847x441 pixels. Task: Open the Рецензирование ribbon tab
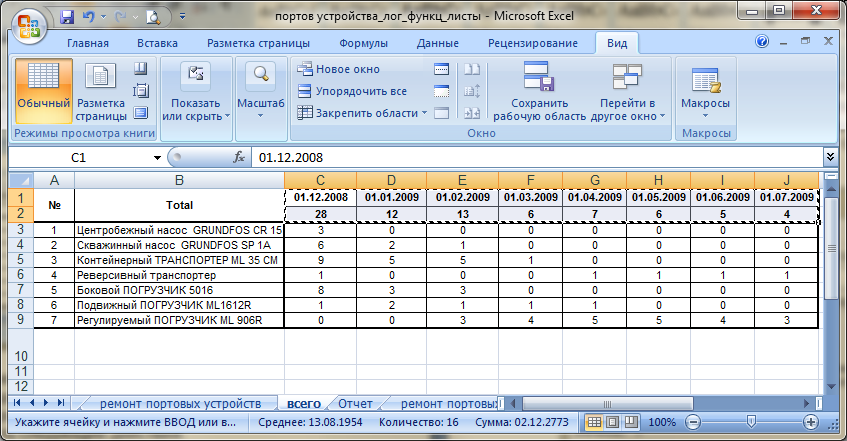(533, 43)
